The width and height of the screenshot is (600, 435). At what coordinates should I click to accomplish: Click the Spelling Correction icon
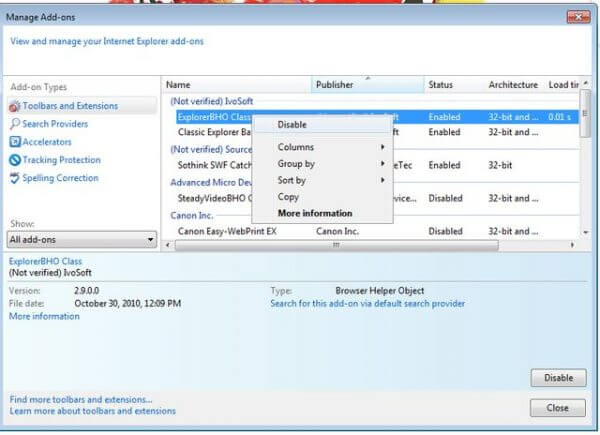pyautogui.click(x=15, y=178)
